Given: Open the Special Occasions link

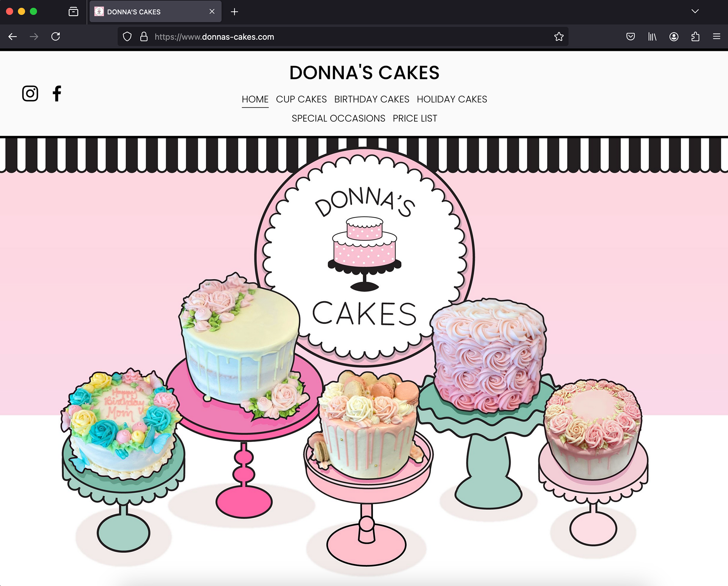Looking at the screenshot, I should click(338, 119).
